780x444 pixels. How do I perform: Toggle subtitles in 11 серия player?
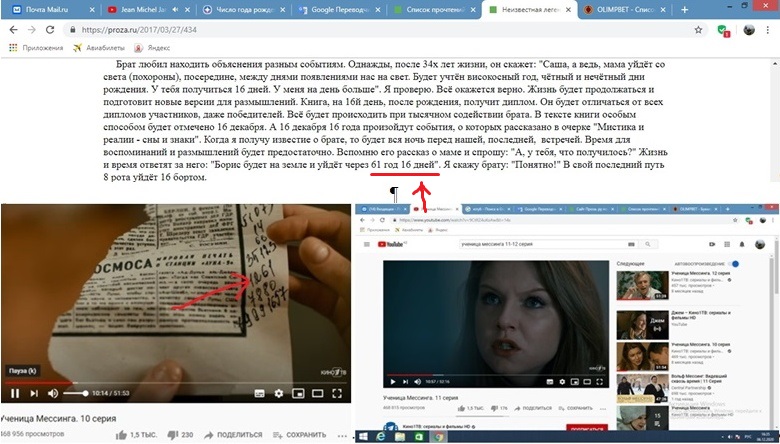tap(550, 381)
